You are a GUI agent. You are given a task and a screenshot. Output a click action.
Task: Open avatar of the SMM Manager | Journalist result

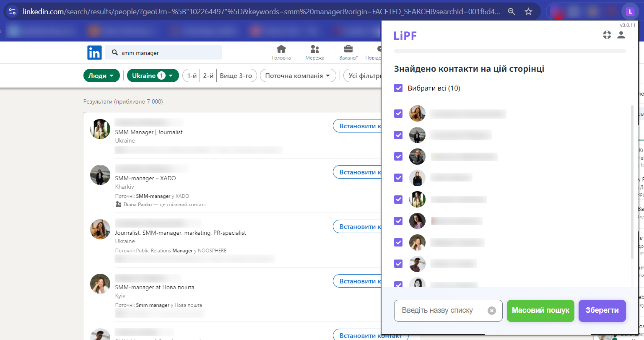coord(100,129)
